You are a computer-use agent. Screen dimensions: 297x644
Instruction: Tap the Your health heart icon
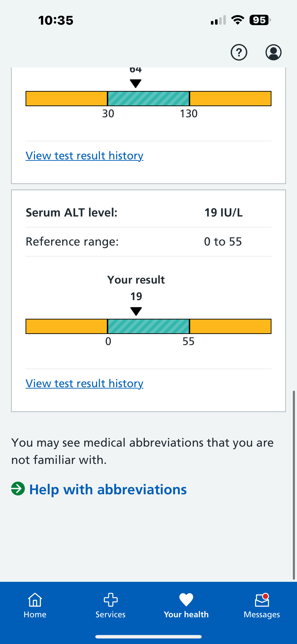186,600
